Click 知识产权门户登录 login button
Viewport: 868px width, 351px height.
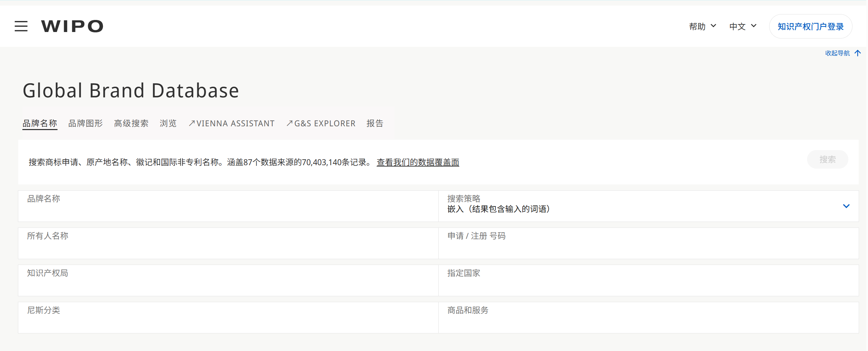click(811, 26)
